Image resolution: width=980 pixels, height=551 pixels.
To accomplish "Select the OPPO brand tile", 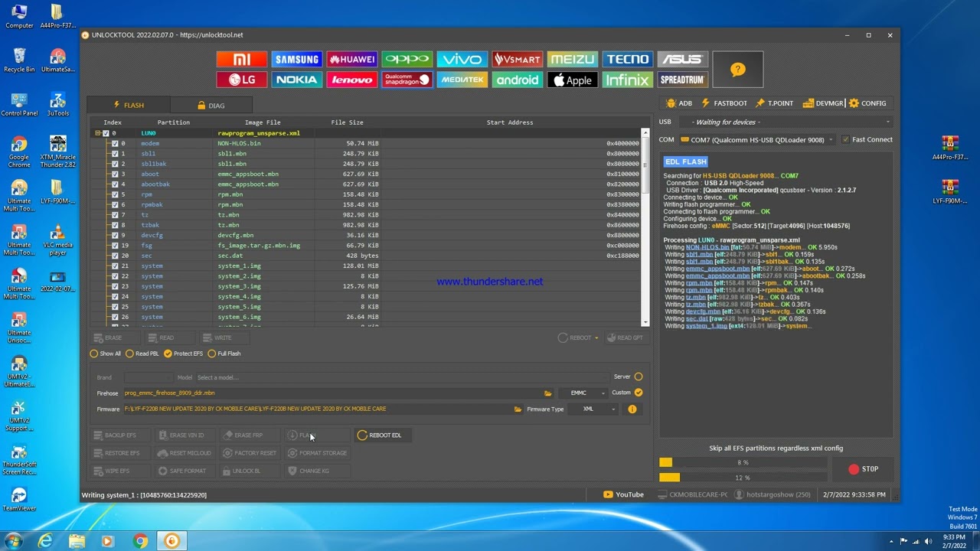I will (407, 59).
